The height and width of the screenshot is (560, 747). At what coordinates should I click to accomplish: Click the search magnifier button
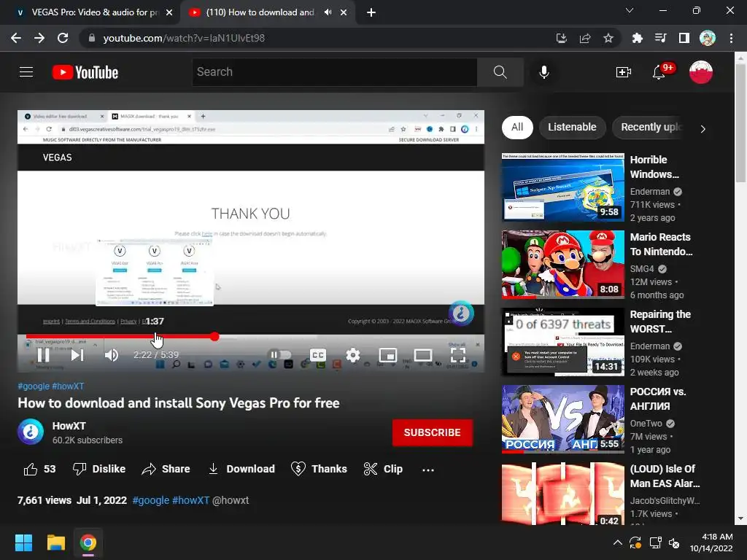500,72
